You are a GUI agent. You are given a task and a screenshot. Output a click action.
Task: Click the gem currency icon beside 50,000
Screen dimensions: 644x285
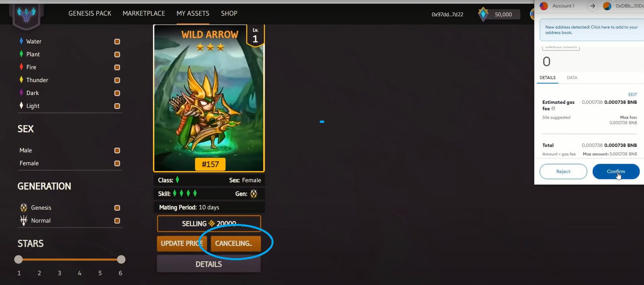click(483, 14)
